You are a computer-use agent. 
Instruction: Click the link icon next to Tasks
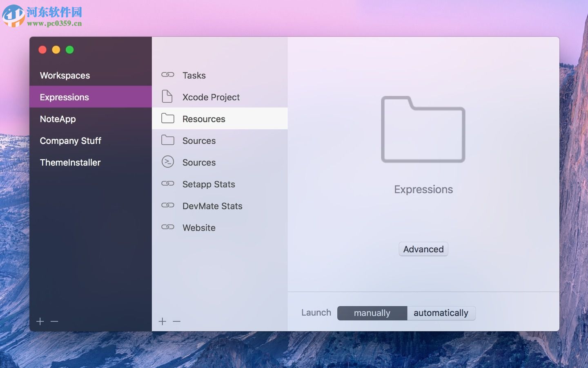168,74
